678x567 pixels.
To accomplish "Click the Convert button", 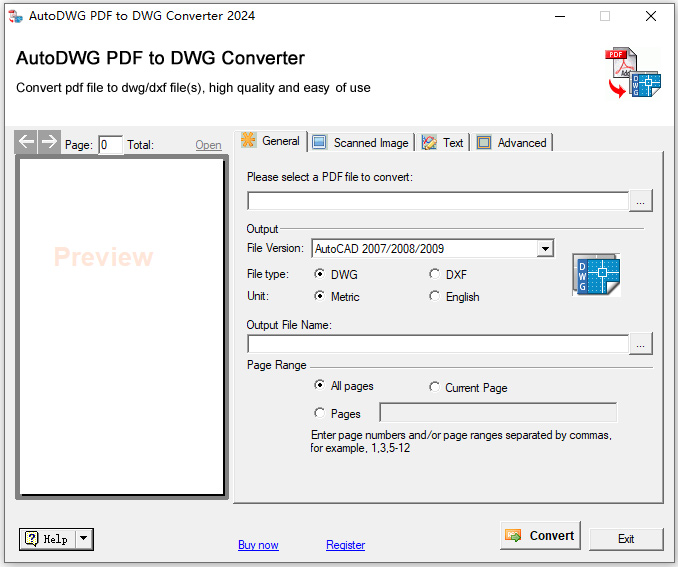I will tap(540, 535).
